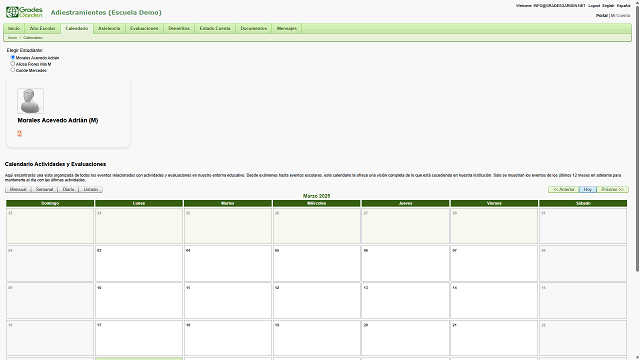
Task: Open the Deméritos tab
Action: 179,28
